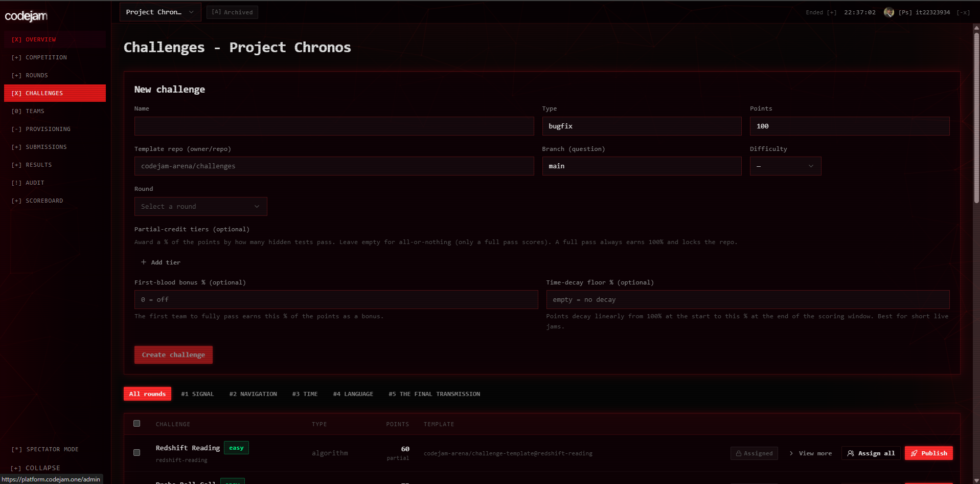The height and width of the screenshot is (484, 980).
Task: Click the Redshift Reading challenge name
Action: (x=188, y=448)
